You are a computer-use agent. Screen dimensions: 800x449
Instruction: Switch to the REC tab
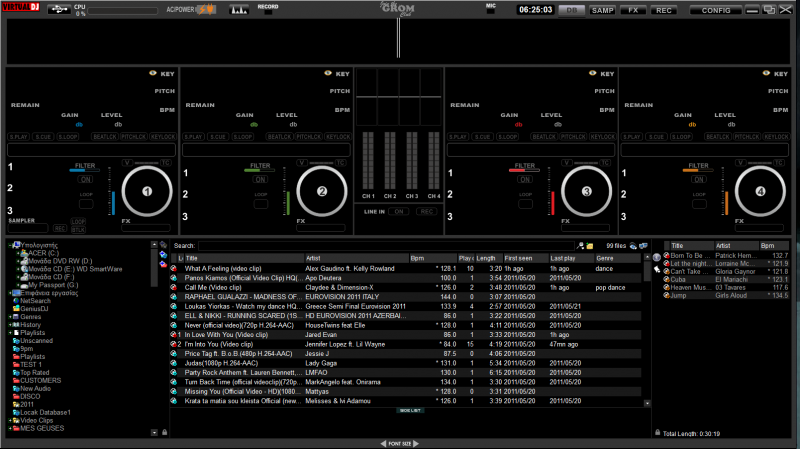point(663,10)
